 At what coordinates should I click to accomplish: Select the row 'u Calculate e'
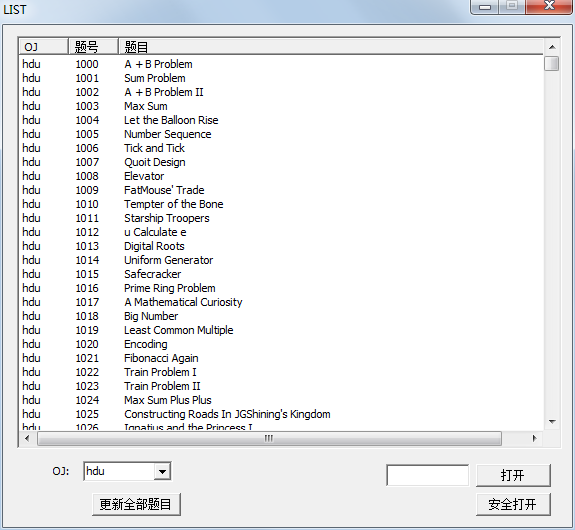point(281,232)
